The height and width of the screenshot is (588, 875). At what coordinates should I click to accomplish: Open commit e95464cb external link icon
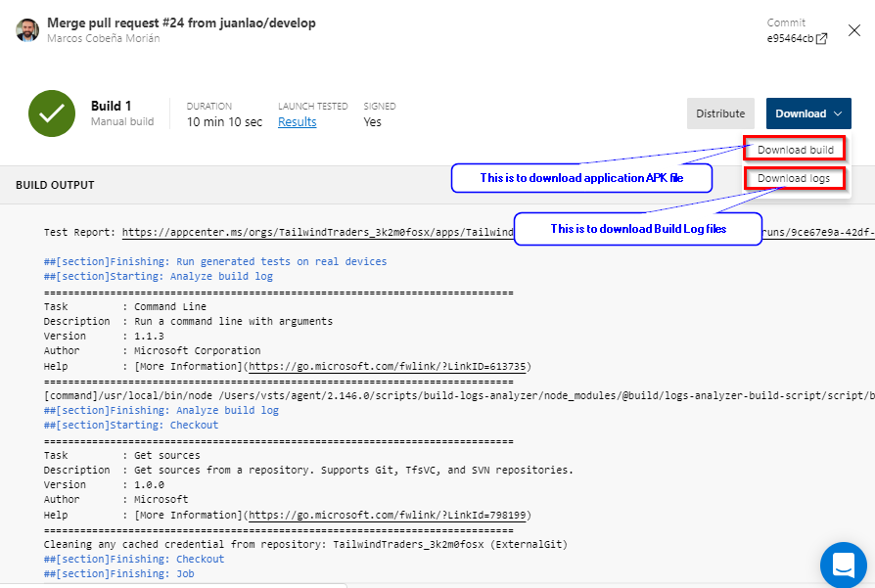(x=821, y=38)
